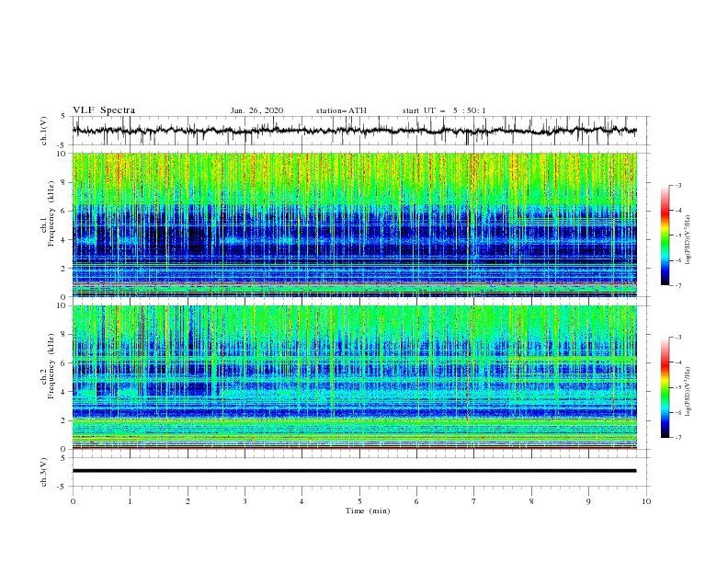Click the "10" kHz tick of ch.2 spectrogram
Viewport: 728px width, 563px height.
pos(63,305)
